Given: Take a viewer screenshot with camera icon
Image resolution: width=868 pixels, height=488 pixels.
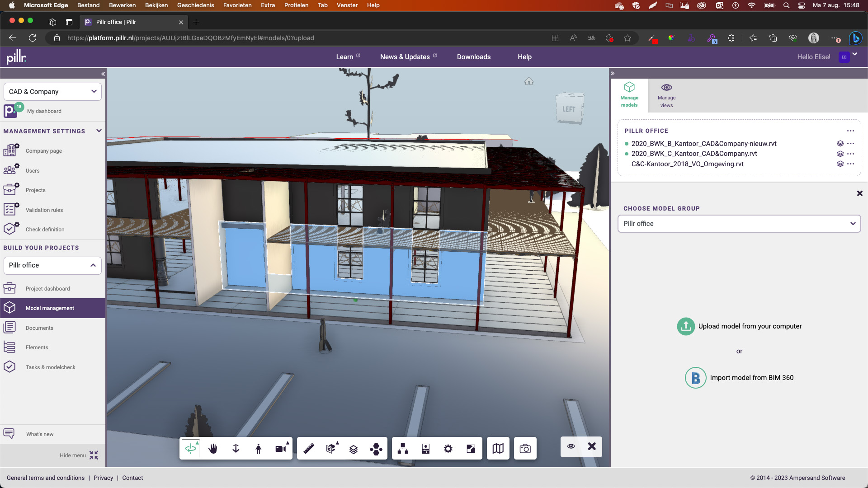Looking at the screenshot, I should [525, 448].
